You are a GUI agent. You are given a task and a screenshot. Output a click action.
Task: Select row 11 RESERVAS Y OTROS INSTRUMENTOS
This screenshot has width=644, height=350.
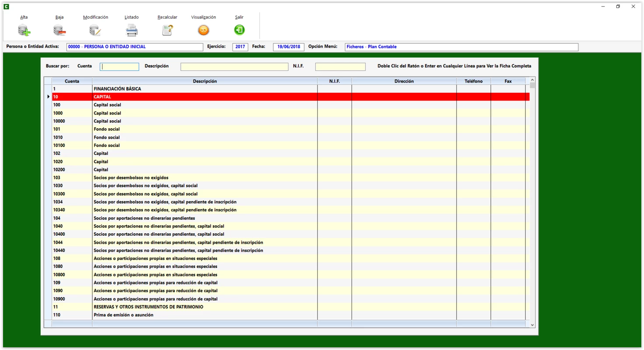click(x=290, y=307)
